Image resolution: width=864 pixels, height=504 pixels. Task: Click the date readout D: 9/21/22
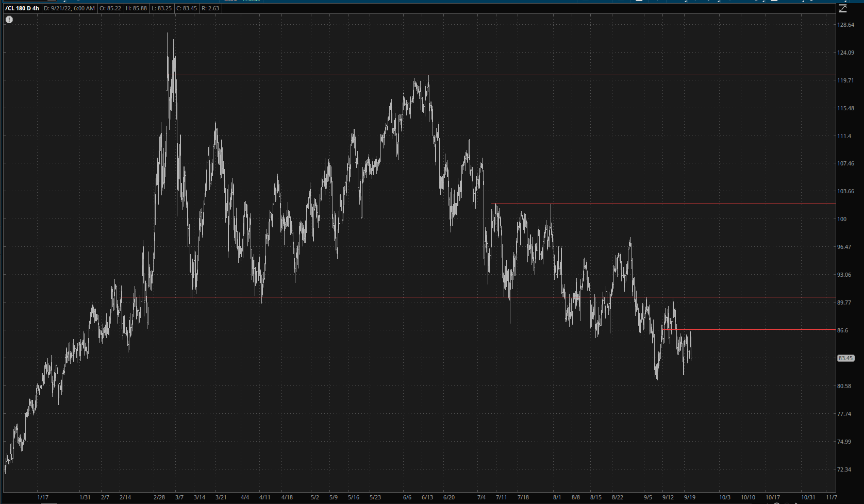pyautogui.click(x=70, y=8)
